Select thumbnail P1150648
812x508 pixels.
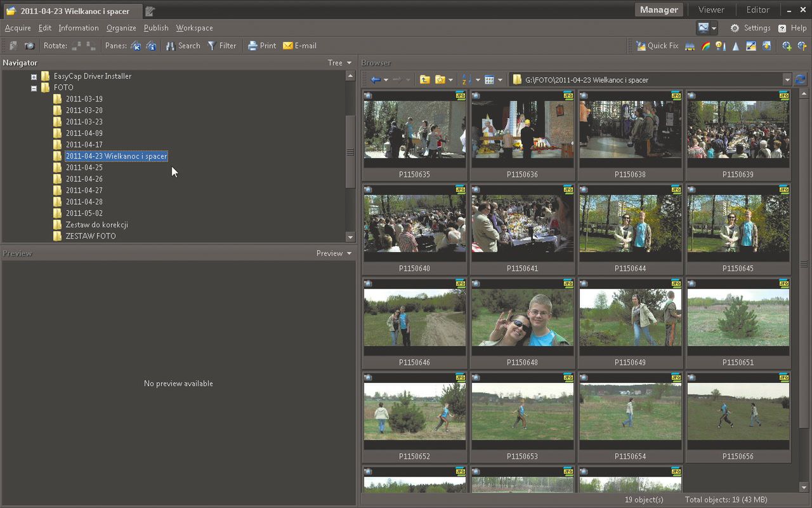(522, 323)
